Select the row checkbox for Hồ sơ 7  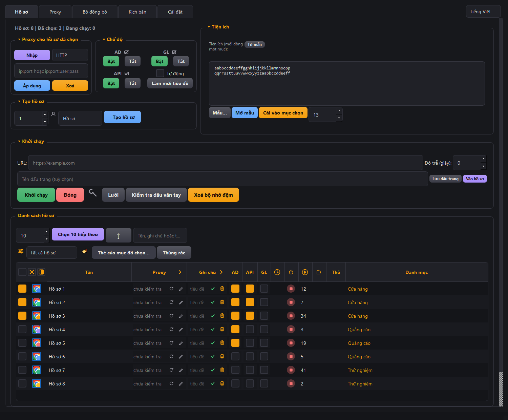point(22,370)
